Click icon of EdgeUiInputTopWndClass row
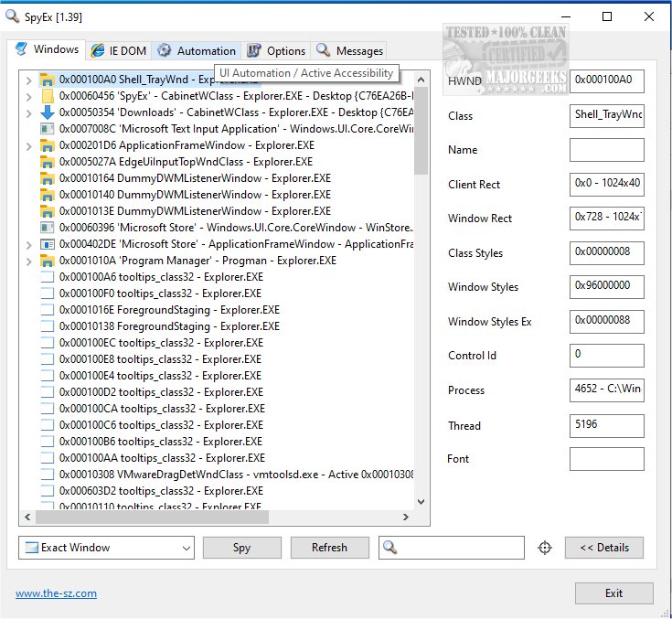This screenshot has width=672, height=619. point(47,162)
